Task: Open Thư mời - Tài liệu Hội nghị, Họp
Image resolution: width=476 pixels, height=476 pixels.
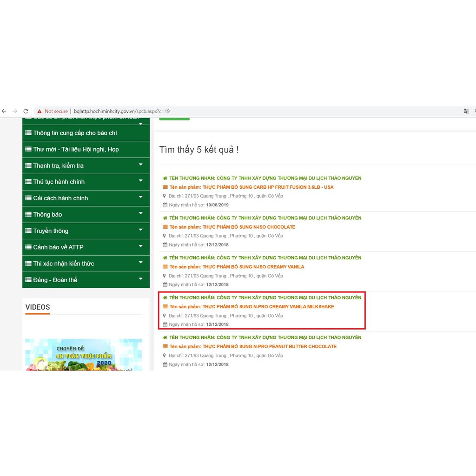Action: pyautogui.click(x=86, y=149)
